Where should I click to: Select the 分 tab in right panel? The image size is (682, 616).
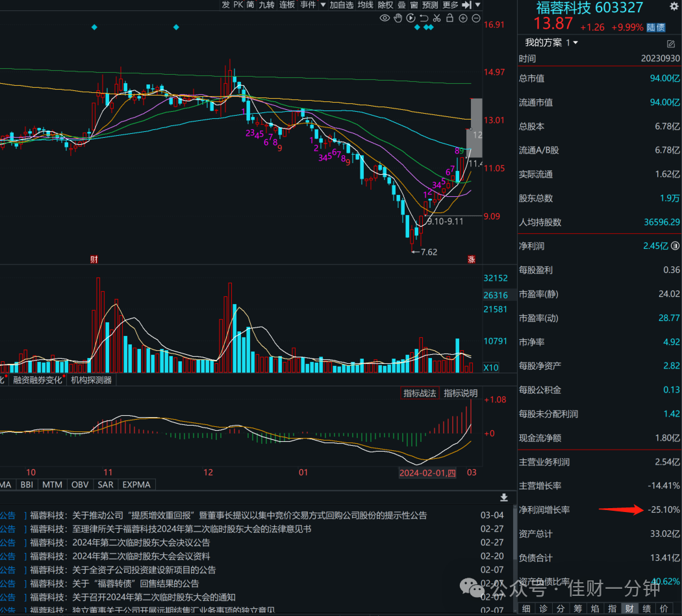pos(561,609)
